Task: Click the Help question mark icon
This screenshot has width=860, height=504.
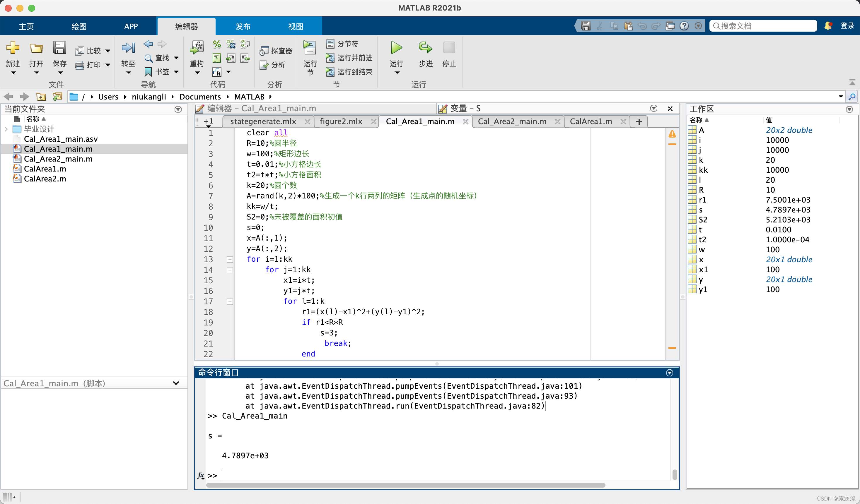Action: (684, 26)
